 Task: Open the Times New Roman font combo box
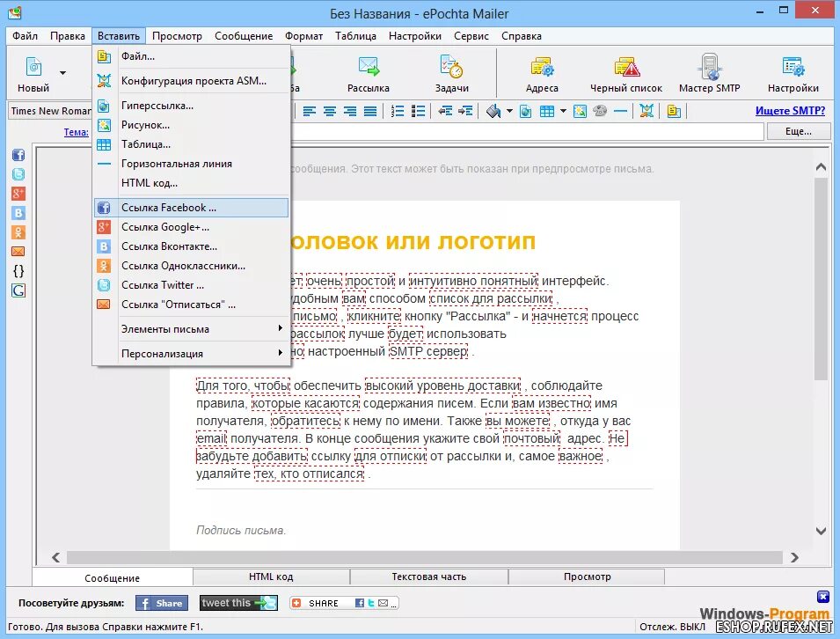pos(51,111)
